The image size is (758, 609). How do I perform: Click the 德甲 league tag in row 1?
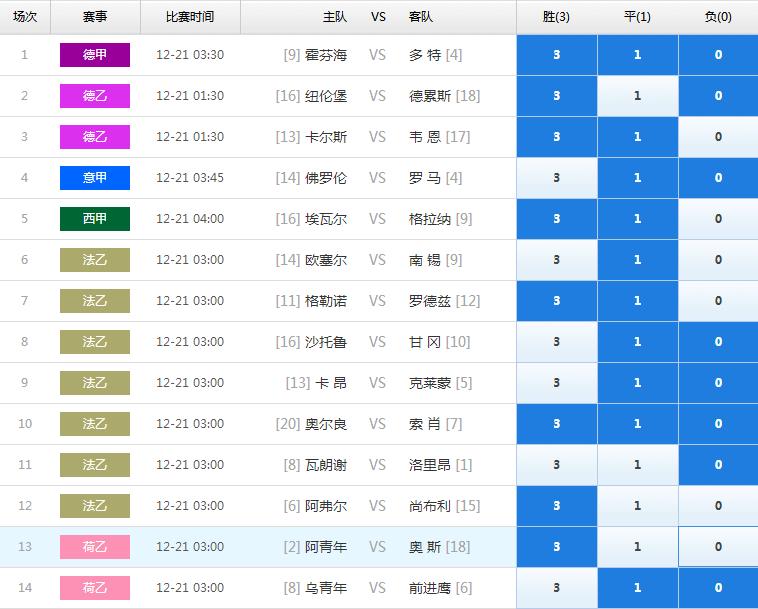tap(95, 55)
